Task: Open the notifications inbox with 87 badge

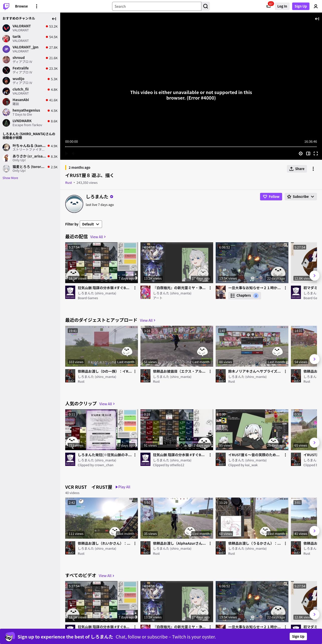Action: [x=269, y=6]
